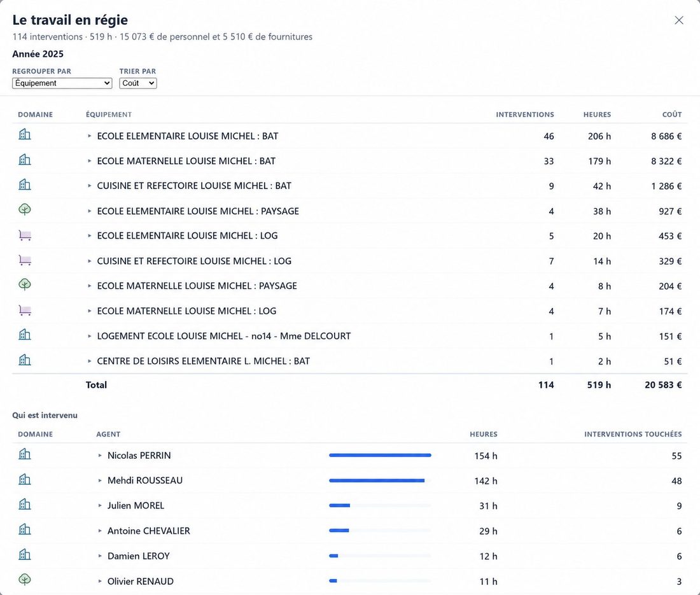
Task: Click tree icon next to Olivier RENAUD
Action: point(25,580)
